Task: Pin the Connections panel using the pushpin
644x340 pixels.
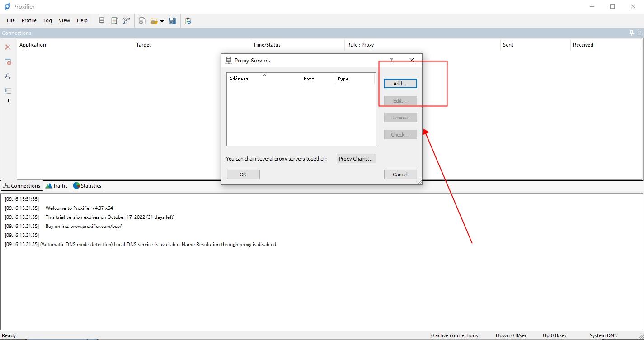Action: [631, 33]
